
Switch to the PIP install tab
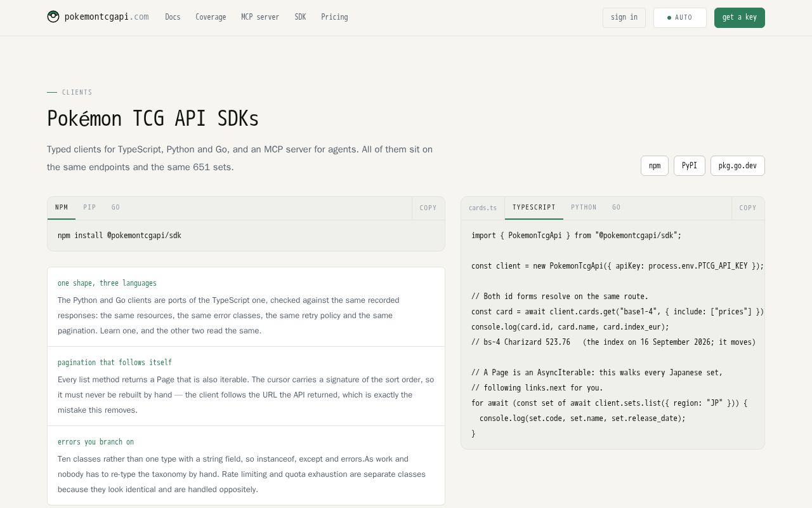click(x=89, y=208)
